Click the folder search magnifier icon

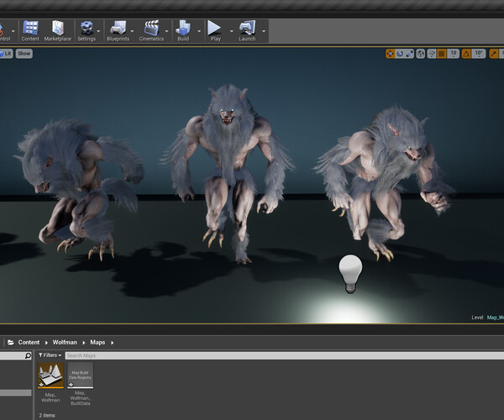[28, 355]
